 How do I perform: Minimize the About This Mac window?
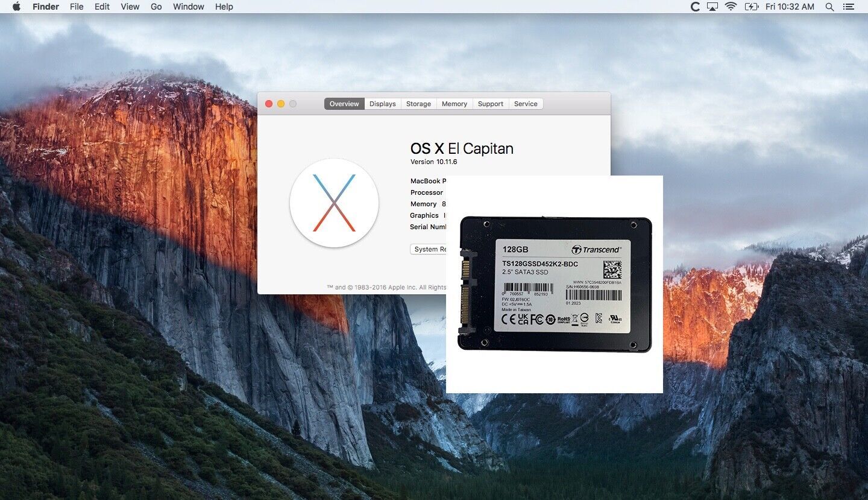coord(281,104)
